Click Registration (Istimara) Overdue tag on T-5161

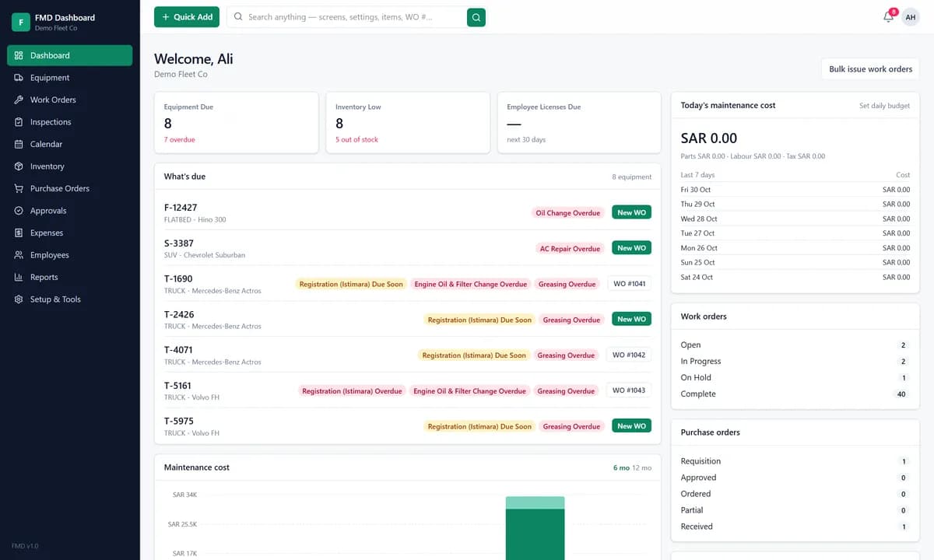pos(352,391)
